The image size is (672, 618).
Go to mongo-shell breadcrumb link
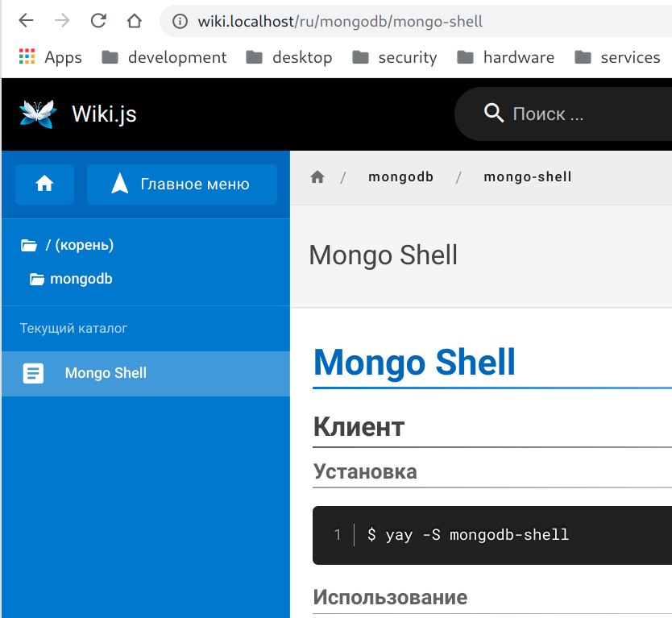(528, 177)
